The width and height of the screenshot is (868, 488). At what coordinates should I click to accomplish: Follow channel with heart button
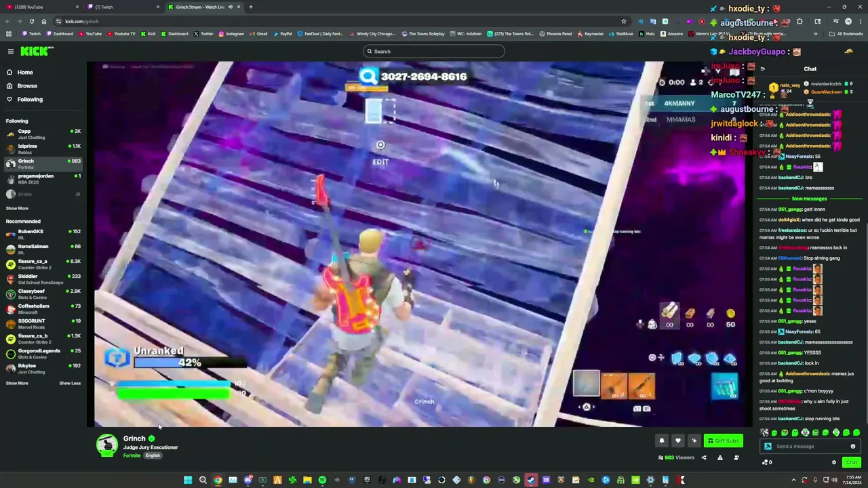pos(677,441)
